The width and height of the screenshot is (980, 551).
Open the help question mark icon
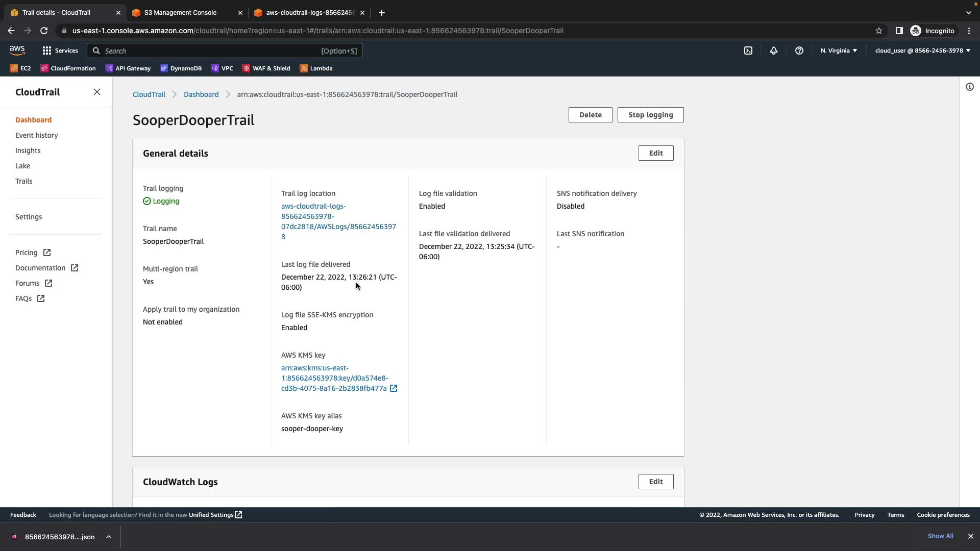click(799, 51)
